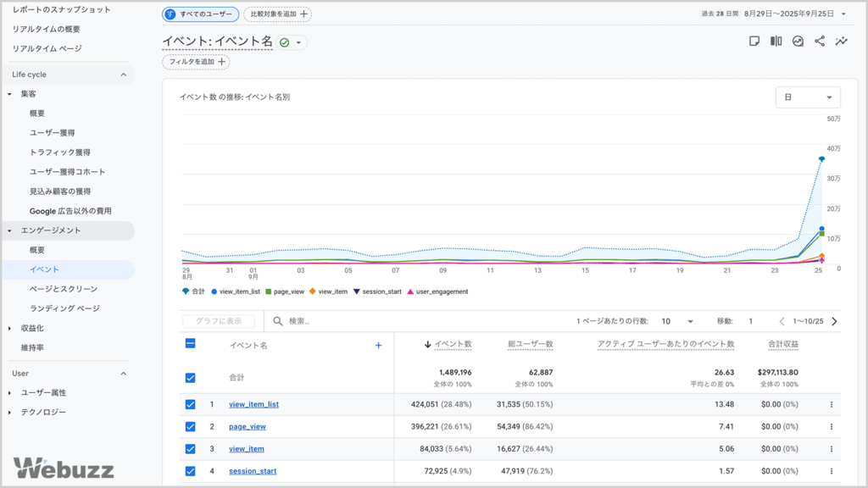The height and width of the screenshot is (488, 868).
Task: Select ランディング ページ in sidebar
Action: coord(64,308)
